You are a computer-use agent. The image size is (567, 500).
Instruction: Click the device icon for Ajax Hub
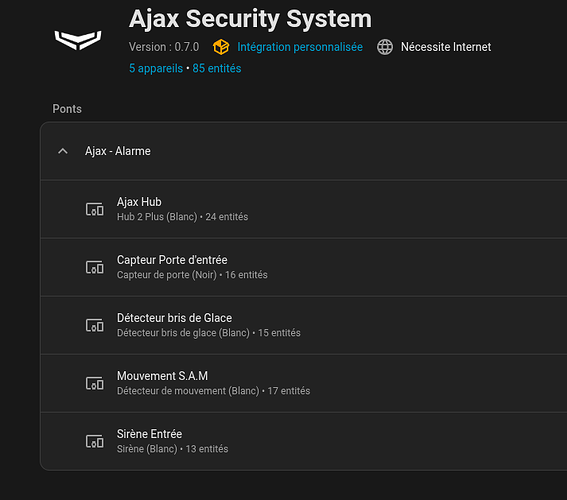[x=95, y=209]
